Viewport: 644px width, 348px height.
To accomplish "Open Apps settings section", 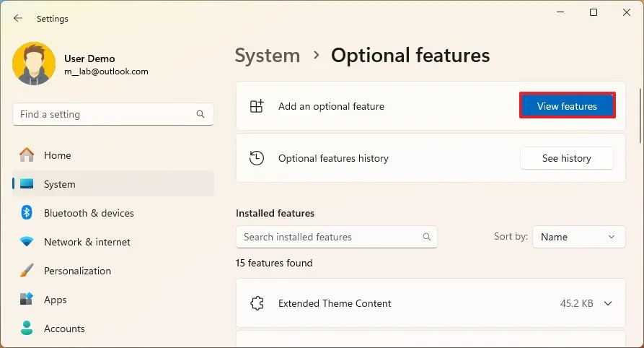I will [113, 299].
